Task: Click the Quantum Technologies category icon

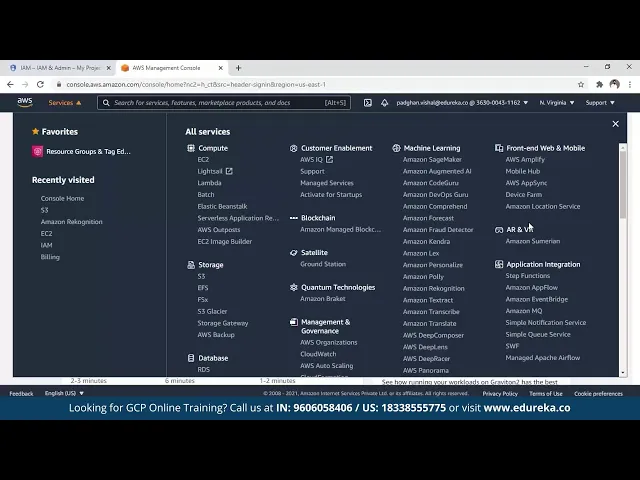Action: tap(293, 287)
